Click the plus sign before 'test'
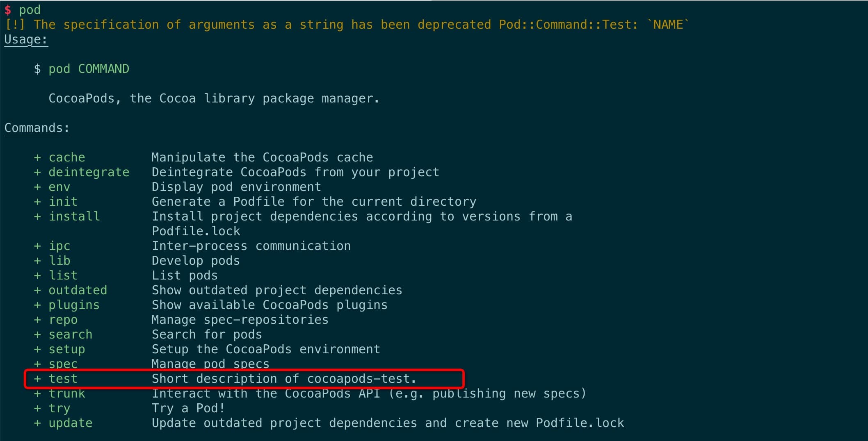The height and width of the screenshot is (441, 868). tap(37, 379)
